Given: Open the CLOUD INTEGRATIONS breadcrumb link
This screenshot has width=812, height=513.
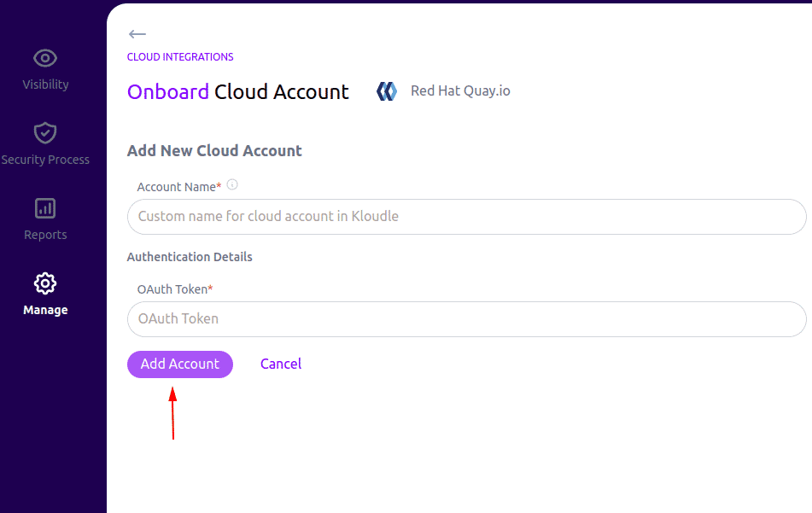Looking at the screenshot, I should pos(179,56).
